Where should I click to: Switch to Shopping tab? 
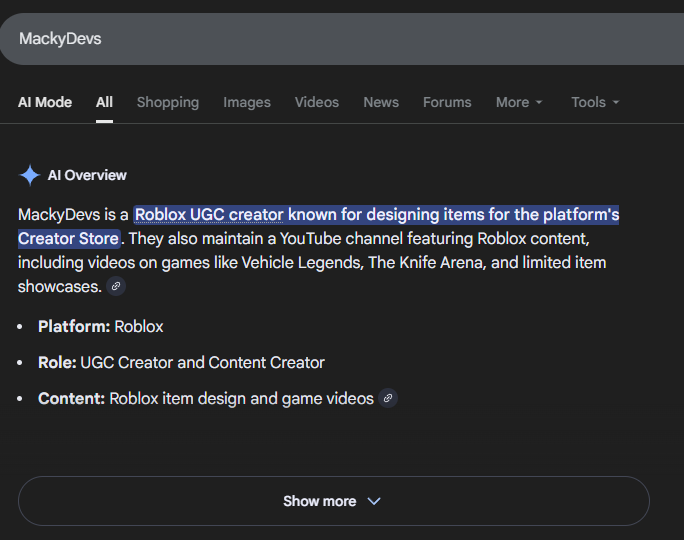click(168, 102)
